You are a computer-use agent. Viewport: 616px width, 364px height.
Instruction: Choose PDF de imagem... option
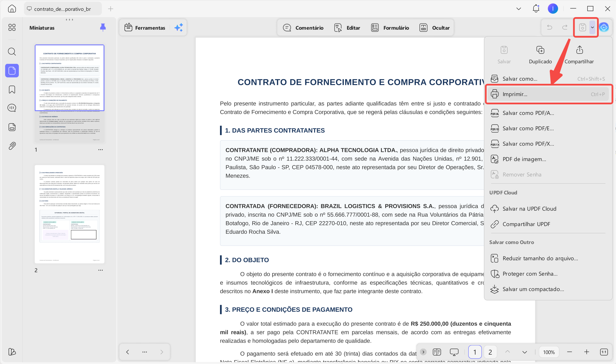pyautogui.click(x=548, y=159)
